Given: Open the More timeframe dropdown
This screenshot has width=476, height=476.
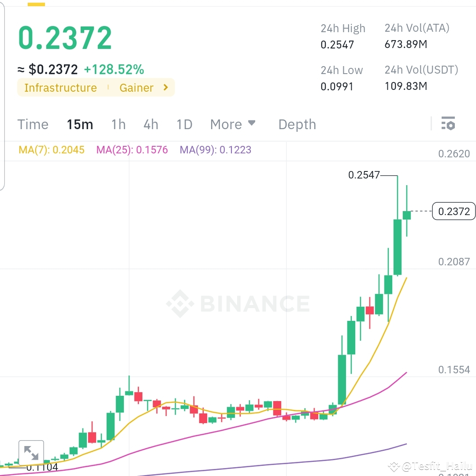Looking at the screenshot, I should coord(233,124).
